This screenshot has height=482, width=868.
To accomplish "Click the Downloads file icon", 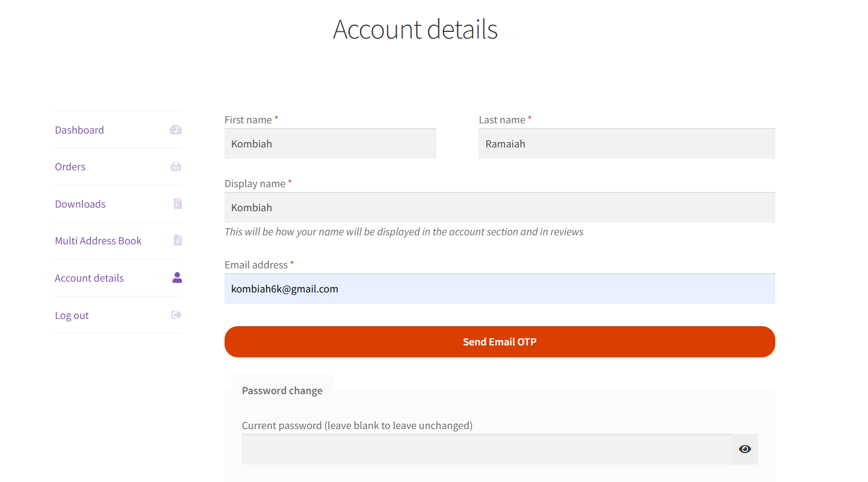I will (x=178, y=204).
